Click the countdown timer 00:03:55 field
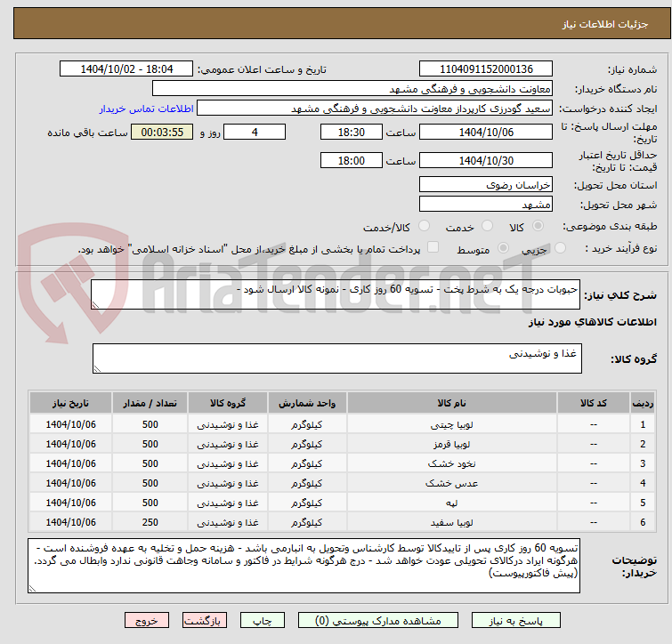The width and height of the screenshot is (672, 644). point(162,132)
